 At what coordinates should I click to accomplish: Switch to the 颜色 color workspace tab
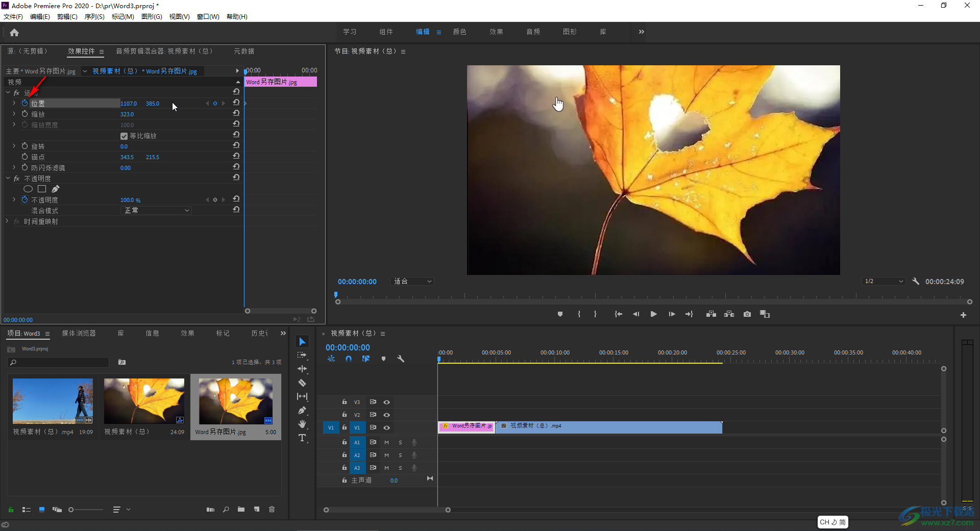coord(459,32)
